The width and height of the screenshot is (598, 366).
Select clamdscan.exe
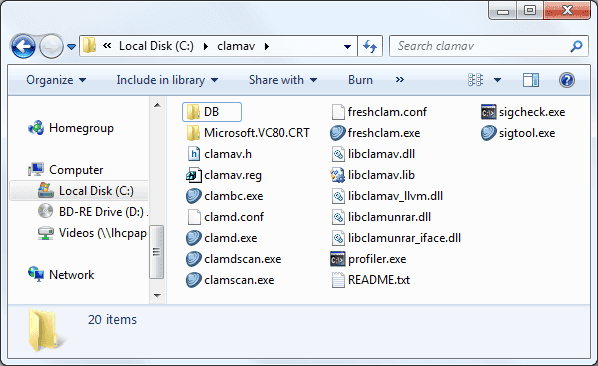click(233, 259)
